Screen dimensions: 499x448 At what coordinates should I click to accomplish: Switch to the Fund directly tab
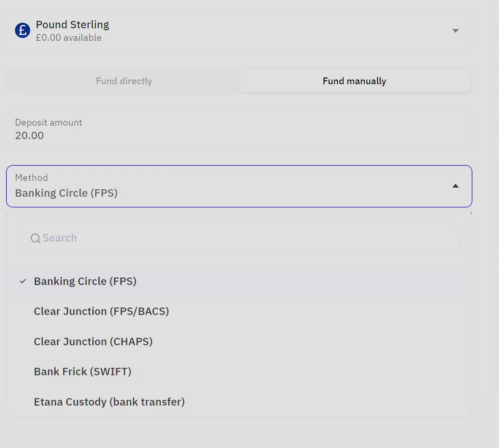pyautogui.click(x=124, y=81)
